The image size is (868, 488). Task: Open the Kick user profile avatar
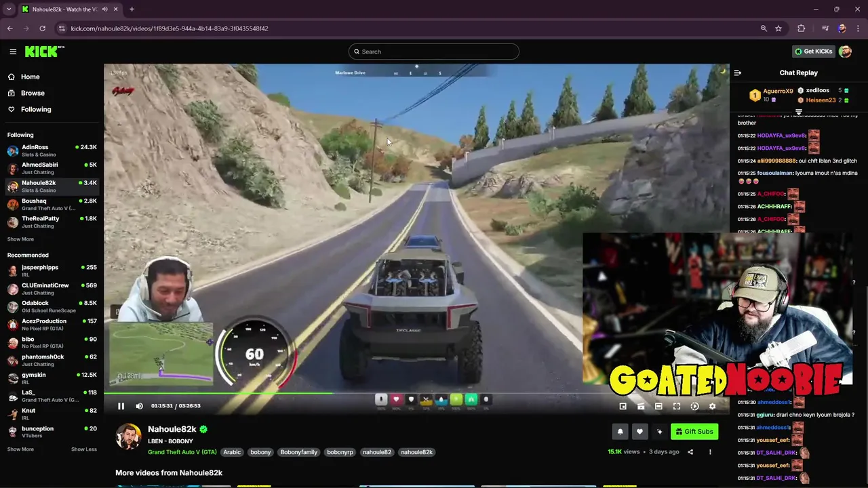click(x=845, y=52)
